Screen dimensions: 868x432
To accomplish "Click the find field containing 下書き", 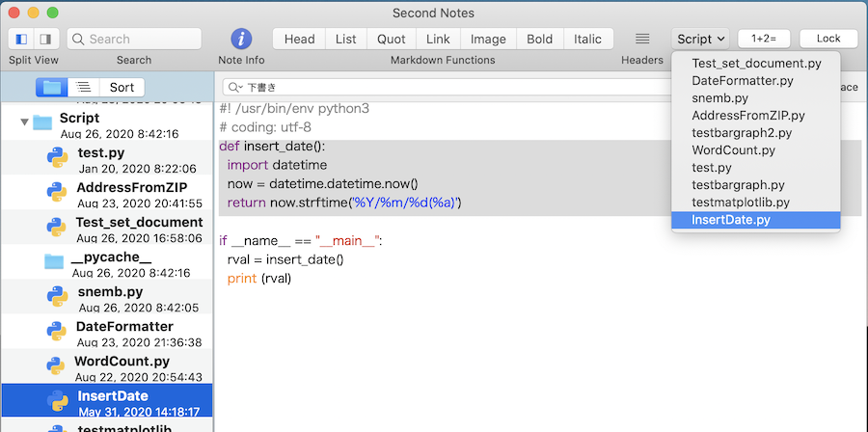I will point(447,88).
